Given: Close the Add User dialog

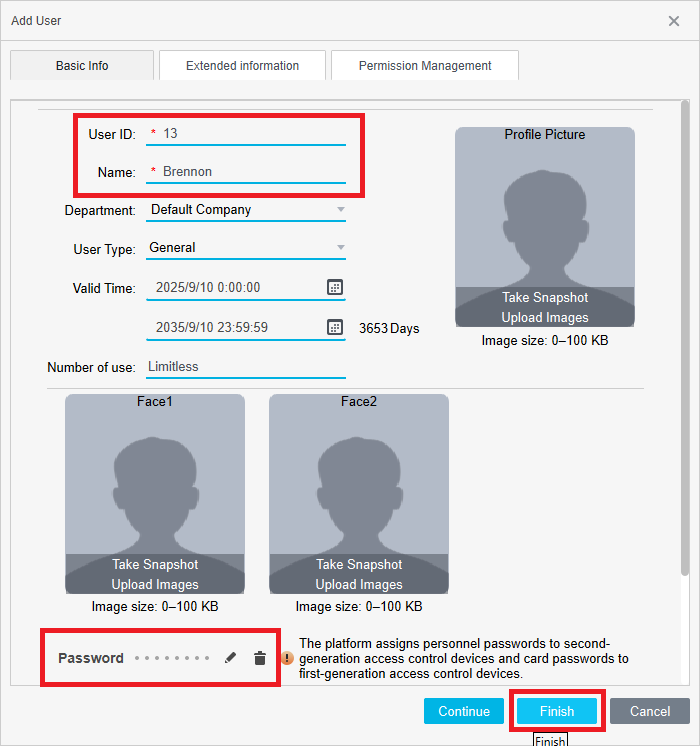Looking at the screenshot, I should coord(674,20).
